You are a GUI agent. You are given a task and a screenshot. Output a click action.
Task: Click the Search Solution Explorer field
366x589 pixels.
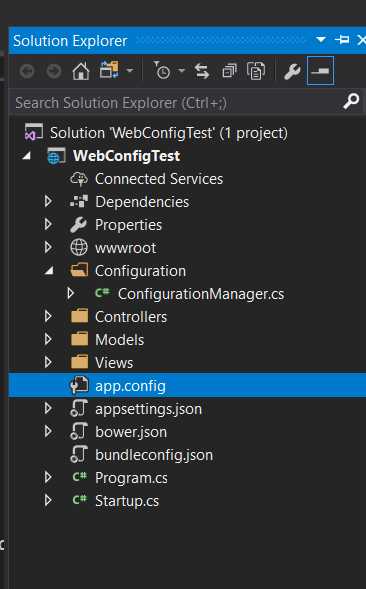(x=177, y=103)
